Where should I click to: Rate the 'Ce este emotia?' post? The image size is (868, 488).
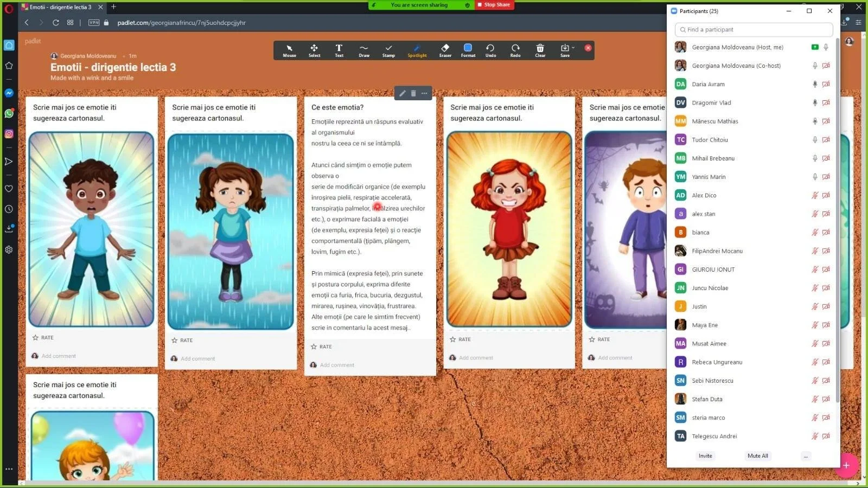[321, 346]
